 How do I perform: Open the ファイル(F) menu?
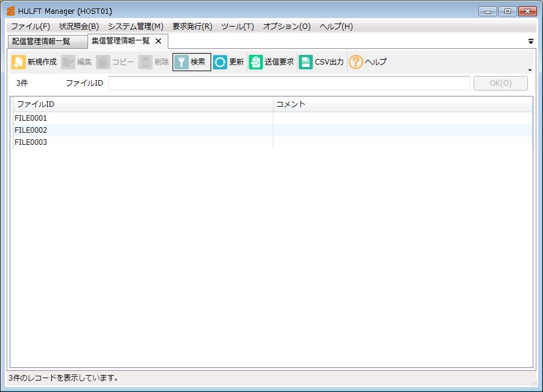(30, 27)
